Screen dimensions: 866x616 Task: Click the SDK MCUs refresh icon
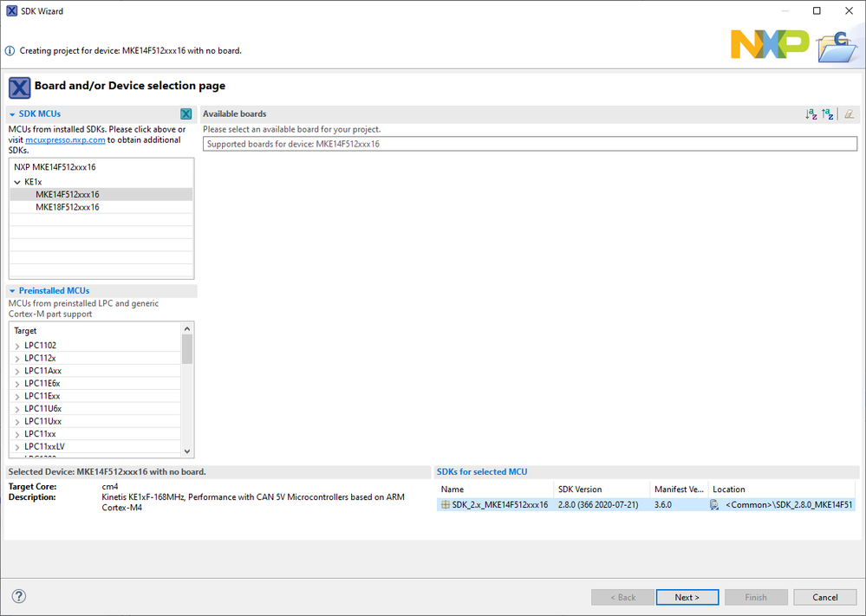point(186,113)
